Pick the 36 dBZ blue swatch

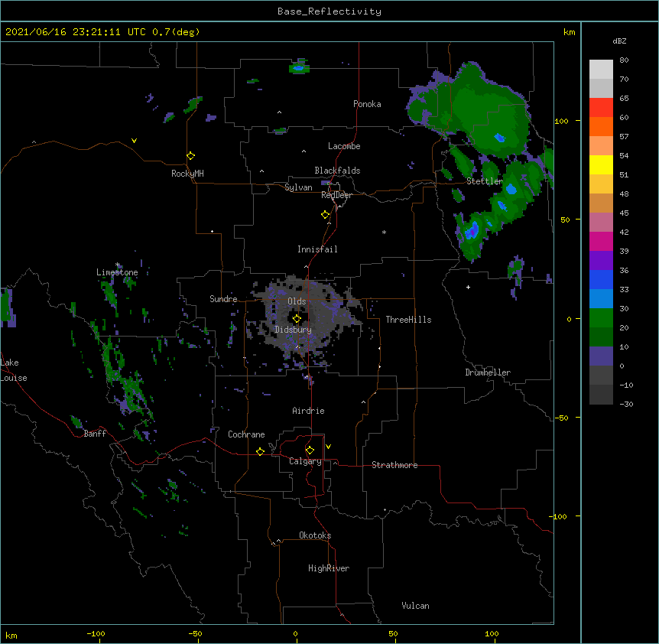pyautogui.click(x=601, y=279)
